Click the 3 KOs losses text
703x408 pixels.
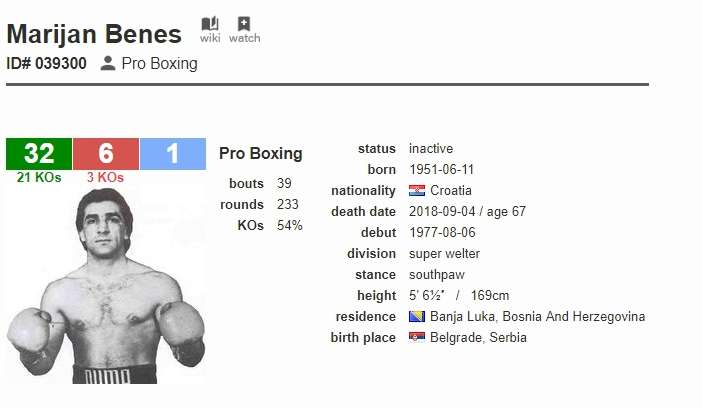pos(105,178)
